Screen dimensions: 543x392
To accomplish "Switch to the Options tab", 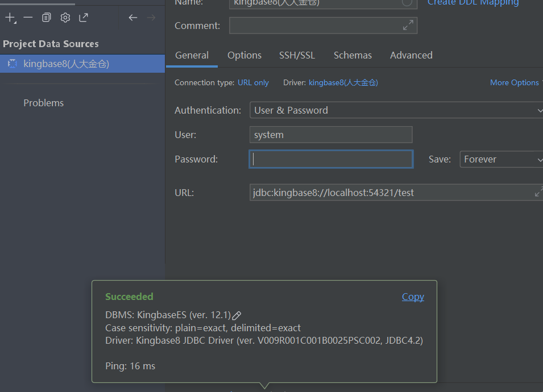I will click(244, 55).
